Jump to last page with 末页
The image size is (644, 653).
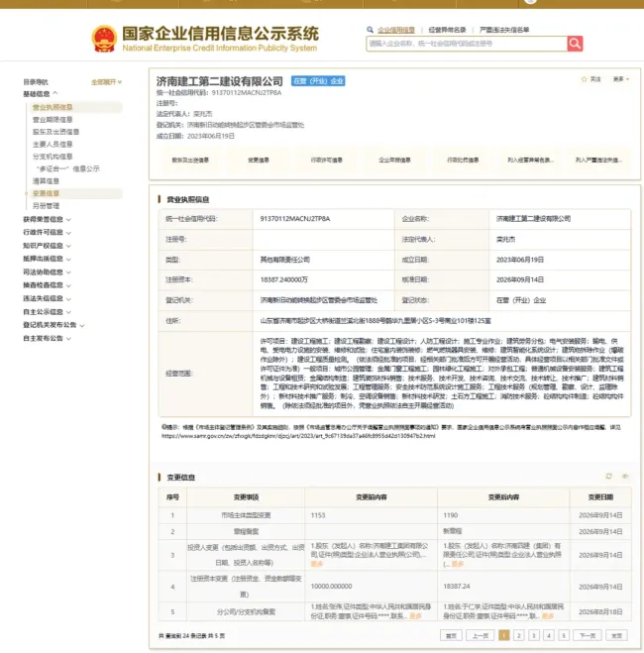616,635
